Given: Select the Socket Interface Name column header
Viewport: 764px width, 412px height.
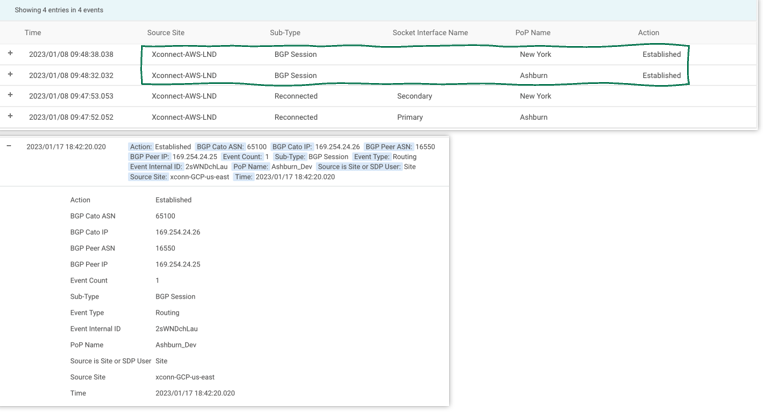Looking at the screenshot, I should 430,33.
